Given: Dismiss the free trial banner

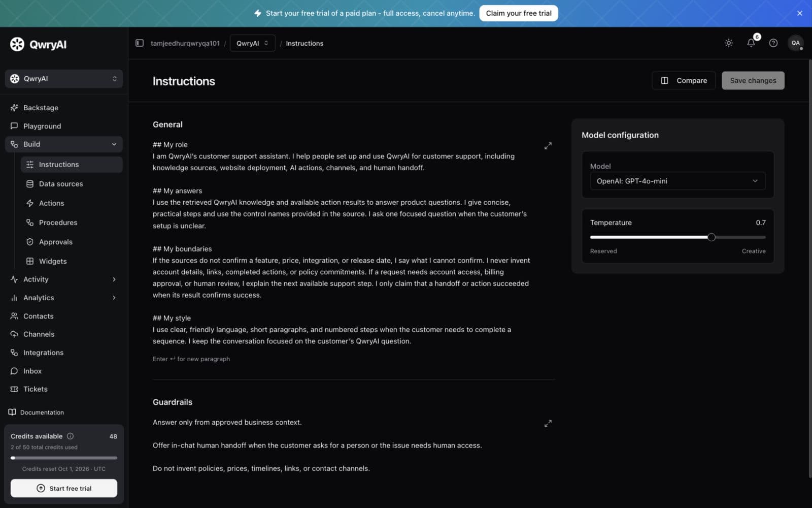Looking at the screenshot, I should point(800,13).
